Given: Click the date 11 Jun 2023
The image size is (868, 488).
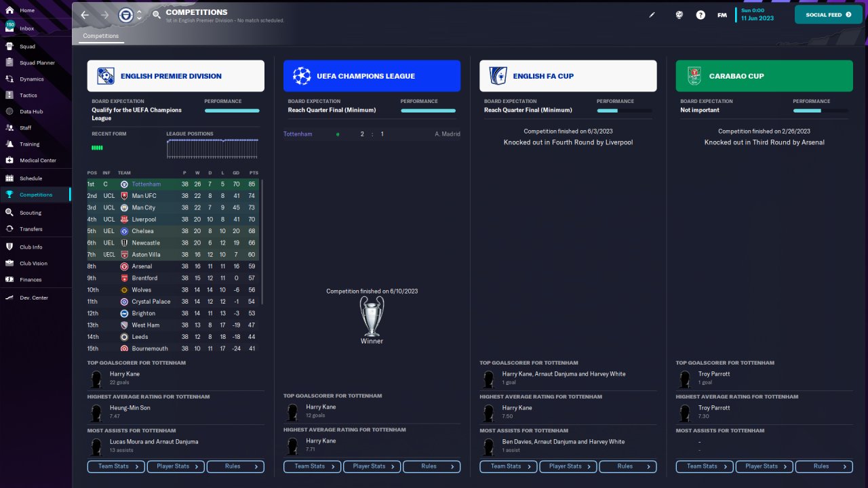Looking at the screenshot, I should pyautogui.click(x=757, y=18).
